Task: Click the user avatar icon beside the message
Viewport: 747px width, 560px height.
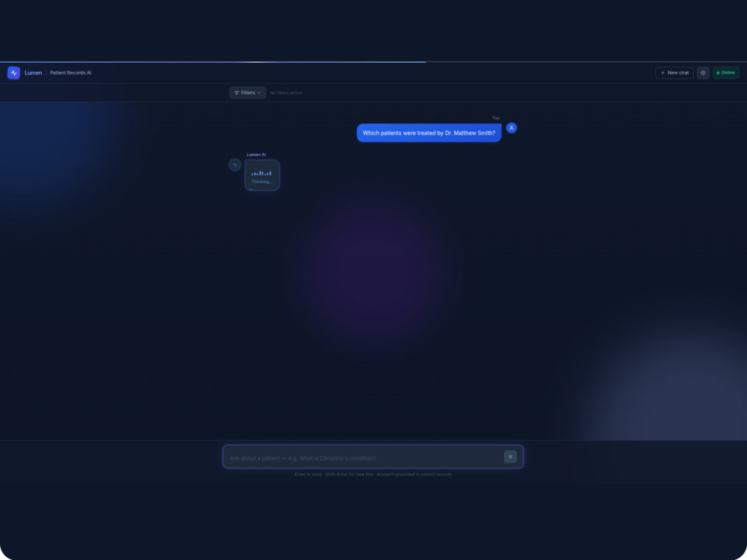Action: [512, 128]
